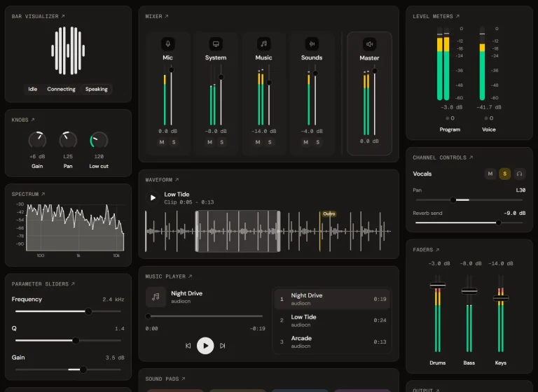Screen dimensions: 538x392
Task: Open Knobs via its arrow icon
Action: pyautogui.click(x=33, y=120)
